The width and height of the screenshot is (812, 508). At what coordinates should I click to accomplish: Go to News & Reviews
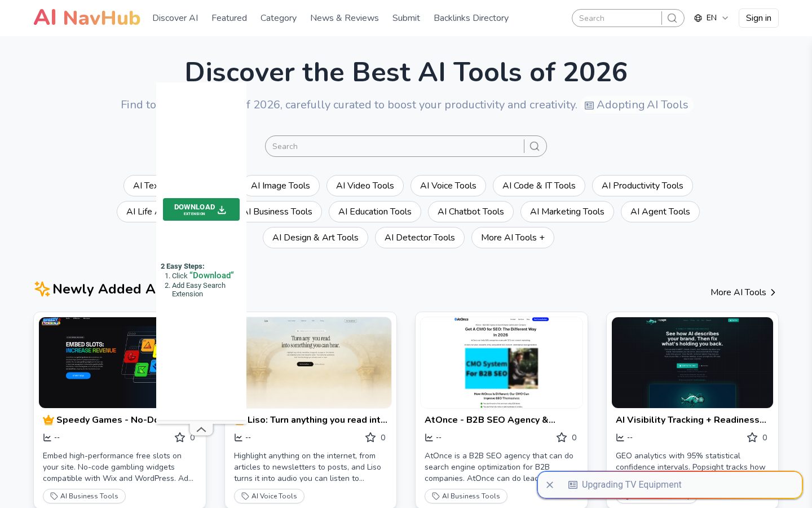(345, 18)
